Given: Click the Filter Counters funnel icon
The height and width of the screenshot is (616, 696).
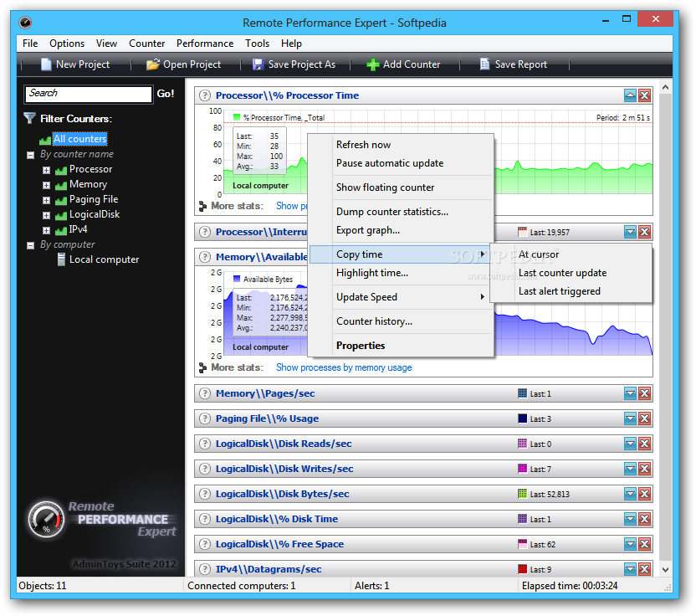Looking at the screenshot, I should click(x=29, y=118).
